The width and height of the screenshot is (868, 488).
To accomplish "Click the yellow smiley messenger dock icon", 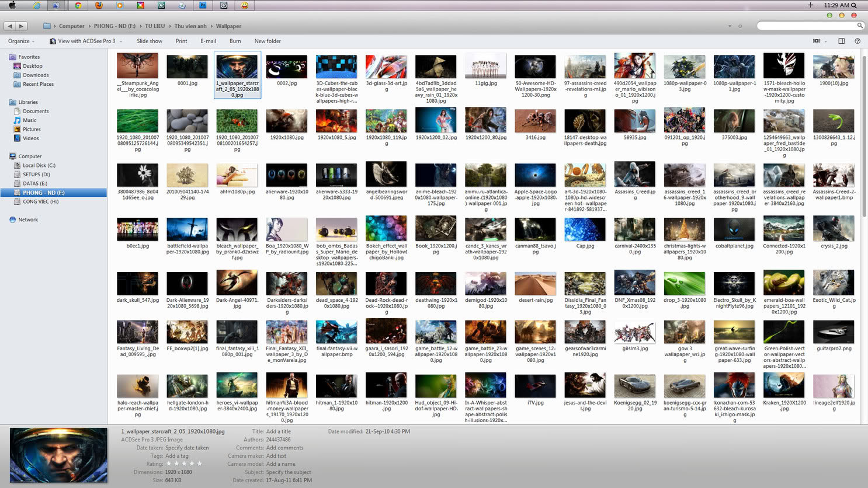I will point(245,5).
